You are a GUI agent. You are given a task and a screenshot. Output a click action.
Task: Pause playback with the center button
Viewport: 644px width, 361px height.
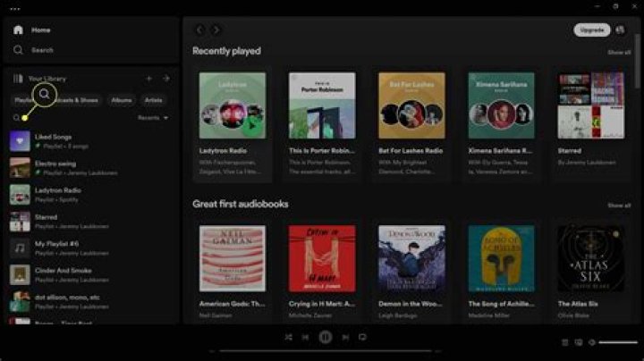(326, 337)
